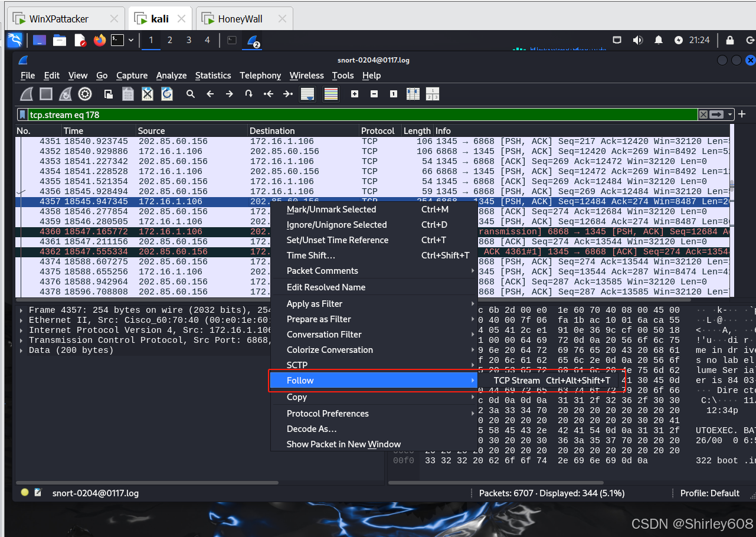This screenshot has width=756, height=537.
Task: Reset text to normal size
Action: tap(394, 94)
